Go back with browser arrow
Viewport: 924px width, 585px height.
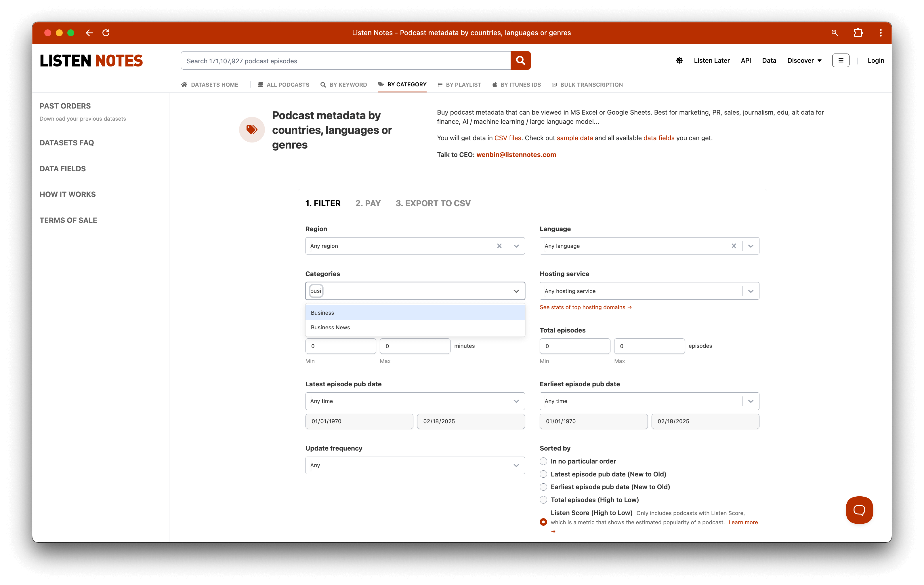tap(89, 33)
